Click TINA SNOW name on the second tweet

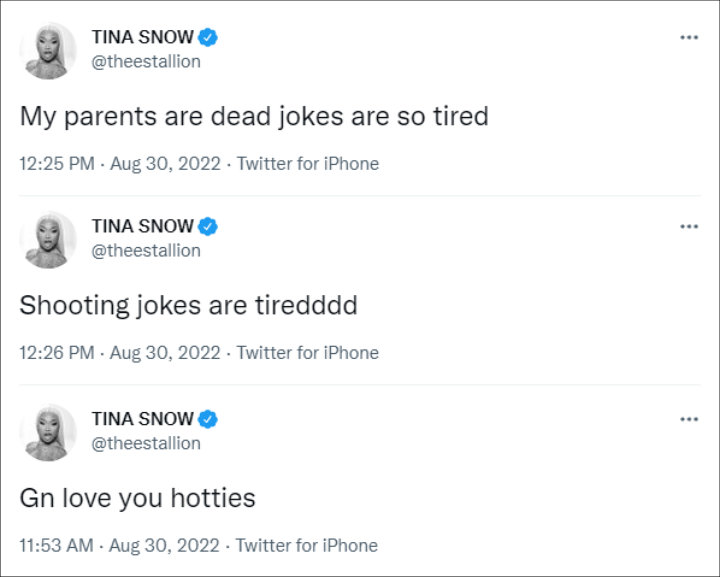tap(142, 226)
